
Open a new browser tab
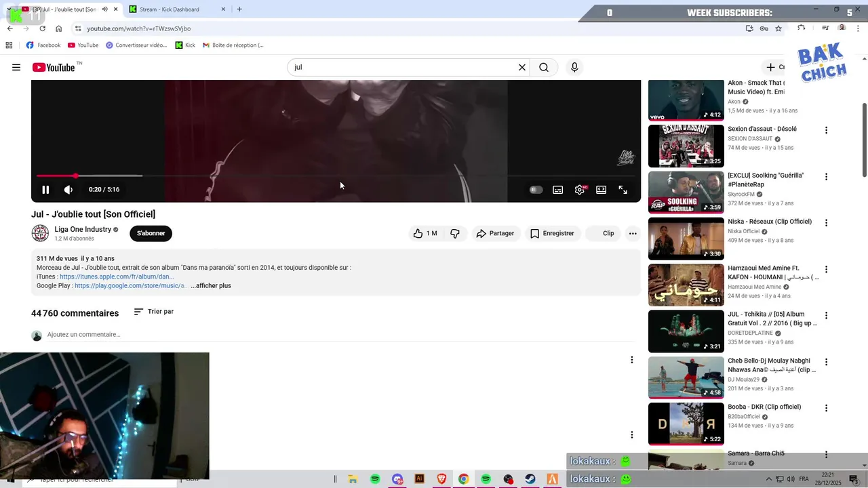tap(239, 9)
